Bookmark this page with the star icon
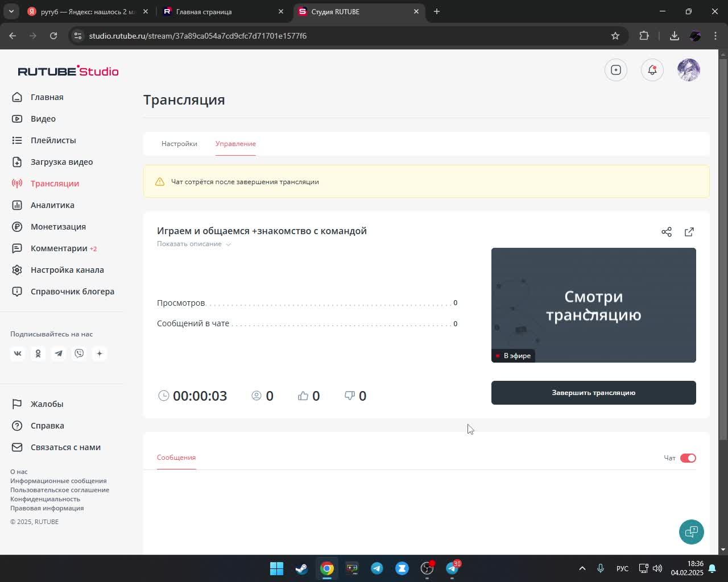 [615, 36]
